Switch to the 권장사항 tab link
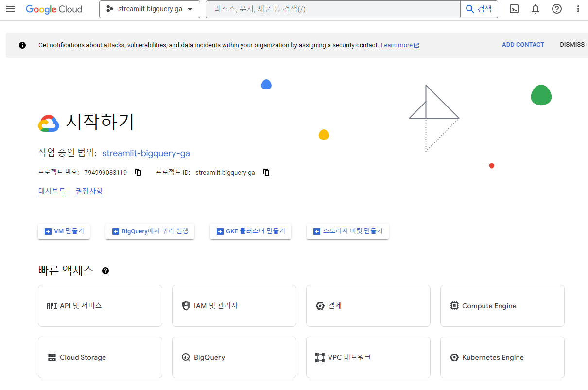This screenshot has height=390, width=588. point(89,191)
